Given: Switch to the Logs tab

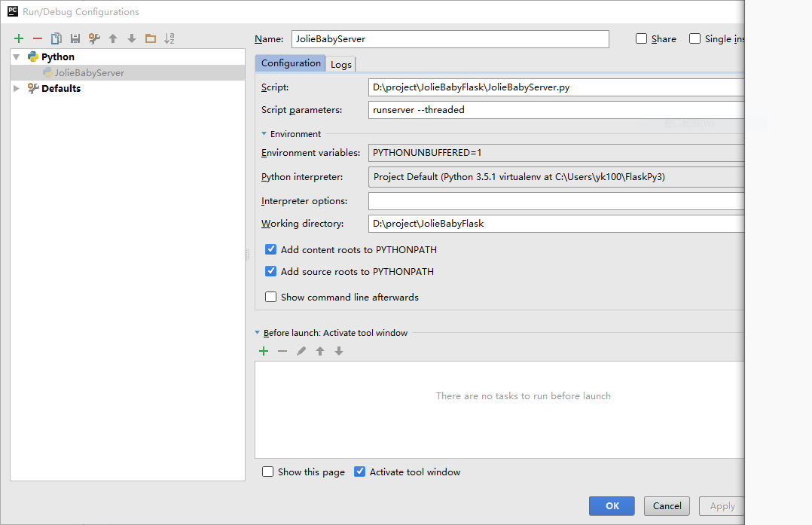Looking at the screenshot, I should pos(340,64).
